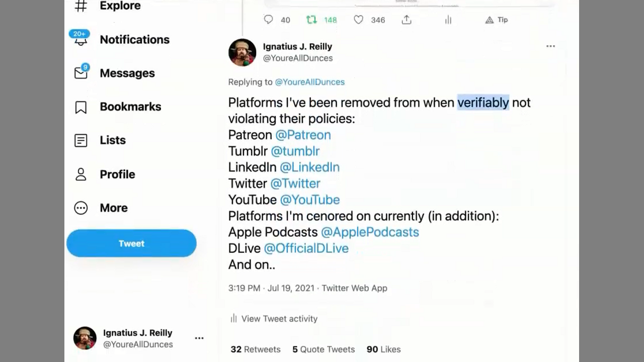Viewport: 644px width, 362px height.
Task: Expand the More options menu
Action: click(113, 208)
